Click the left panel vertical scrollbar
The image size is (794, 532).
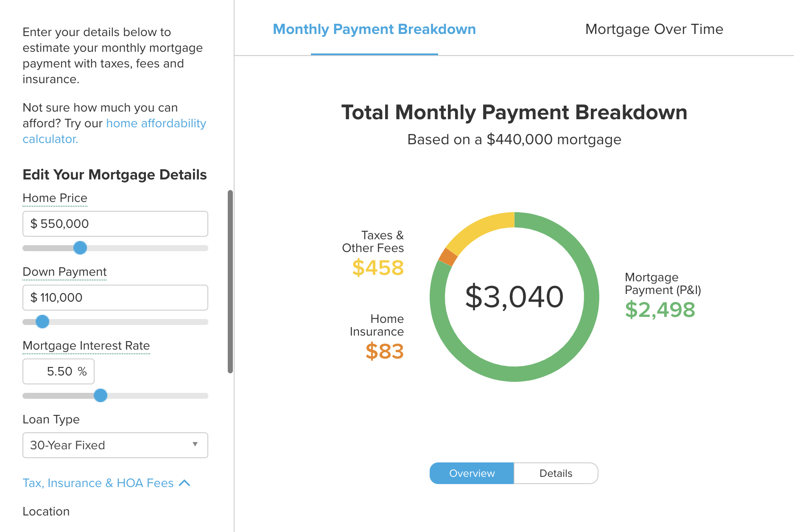(230, 282)
